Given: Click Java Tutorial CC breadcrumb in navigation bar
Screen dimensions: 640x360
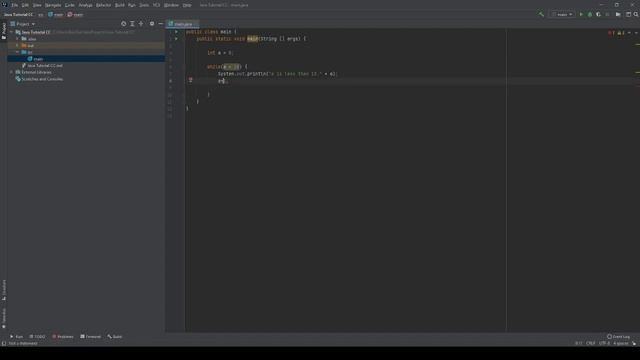Looking at the screenshot, I should click(18, 15).
